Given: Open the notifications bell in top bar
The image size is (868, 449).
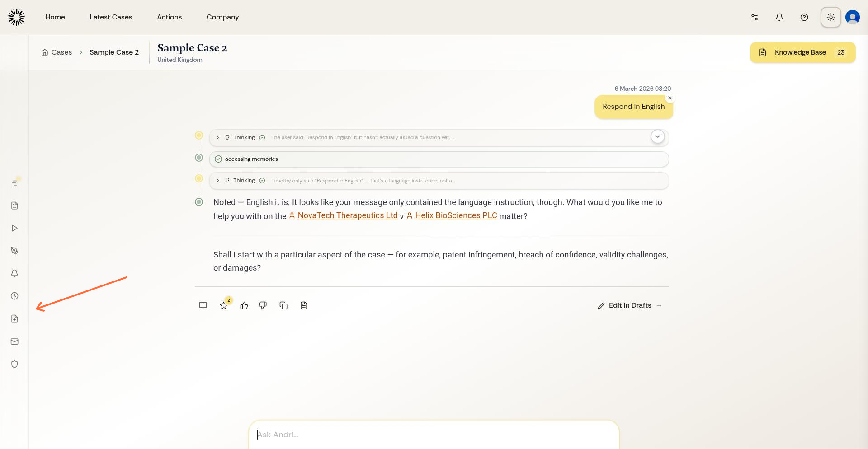Looking at the screenshot, I should [779, 17].
